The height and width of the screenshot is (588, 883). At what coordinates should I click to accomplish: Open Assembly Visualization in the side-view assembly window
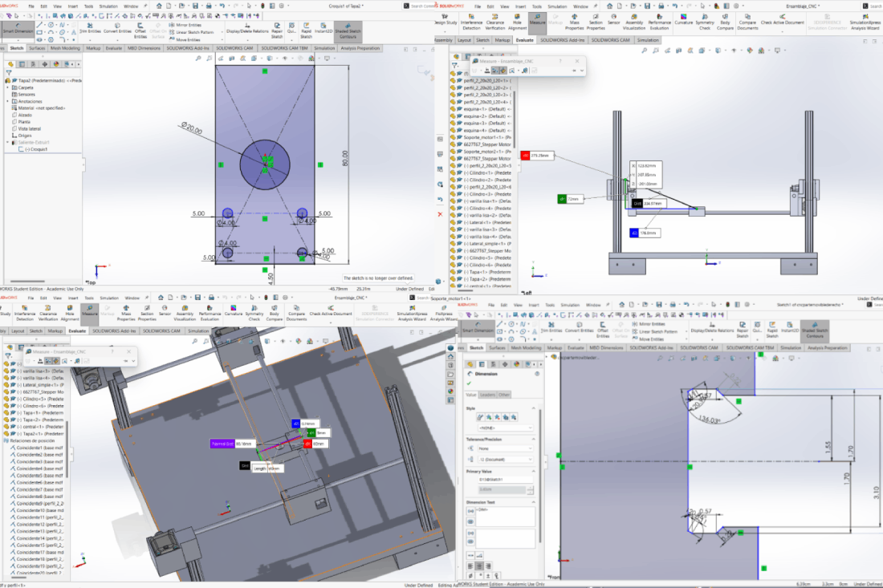(x=634, y=23)
